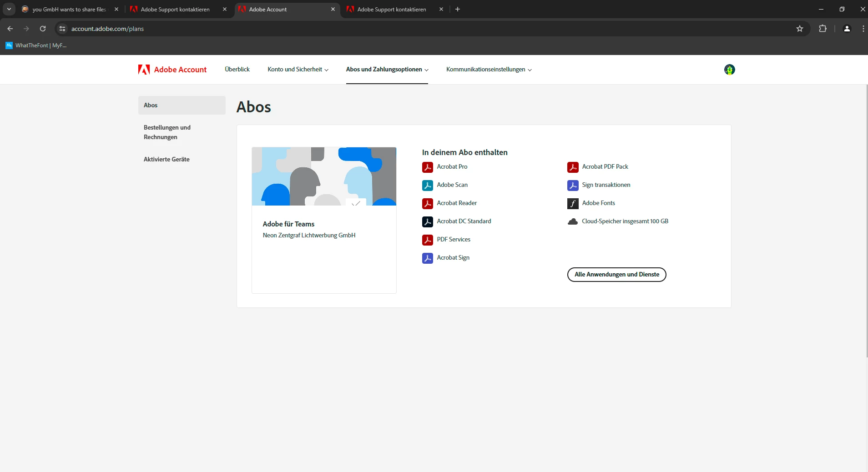Click the Acrobat Reader app icon
Screen dimensions: 868x472
point(427,203)
